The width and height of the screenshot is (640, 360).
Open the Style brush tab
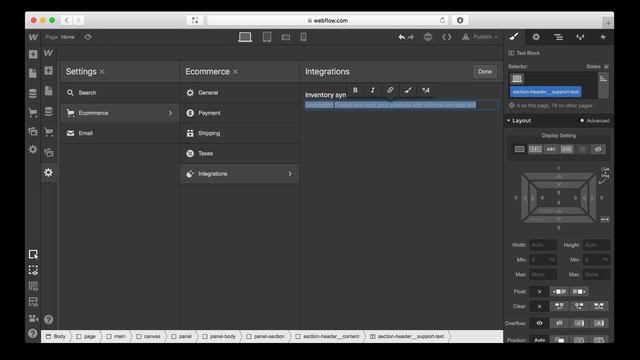click(514, 37)
